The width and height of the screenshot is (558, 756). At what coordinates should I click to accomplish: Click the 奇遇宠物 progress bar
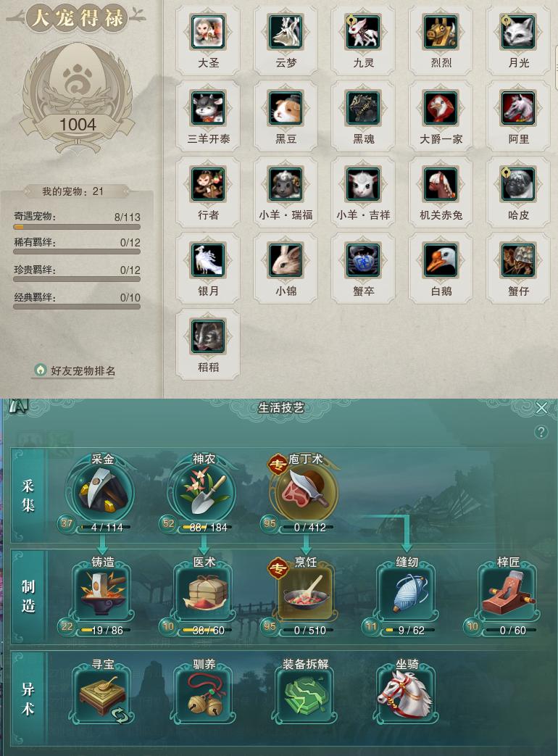[77, 227]
